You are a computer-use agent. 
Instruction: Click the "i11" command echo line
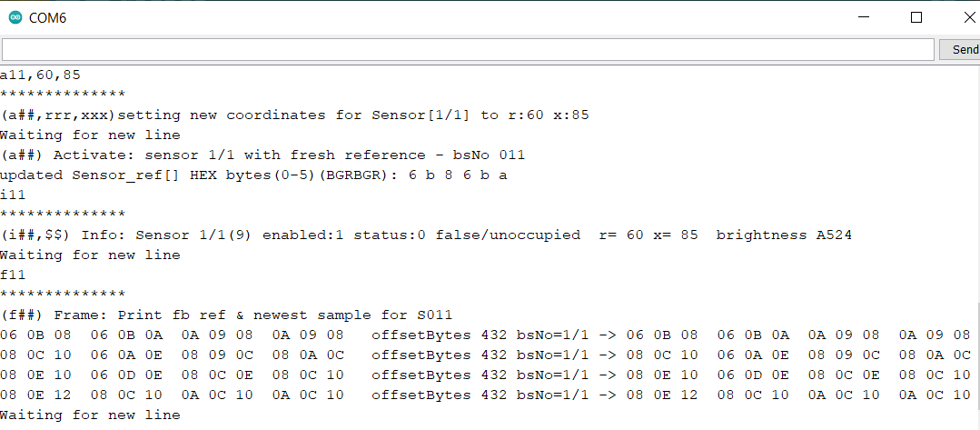tap(14, 195)
